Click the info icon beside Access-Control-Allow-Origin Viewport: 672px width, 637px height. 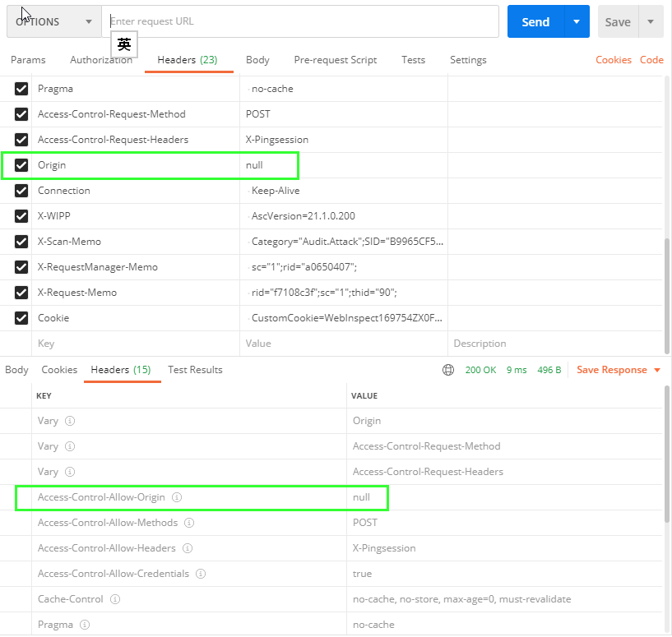tap(178, 497)
